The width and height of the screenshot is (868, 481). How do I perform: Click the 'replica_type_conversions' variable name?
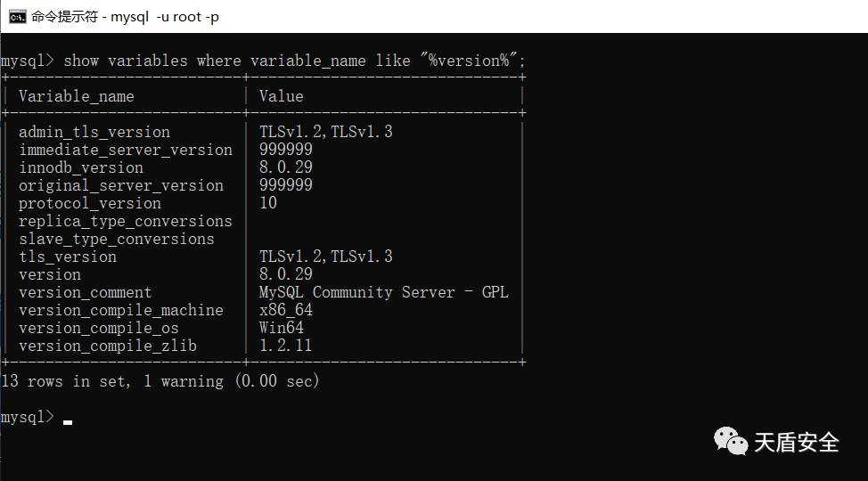tap(126, 221)
